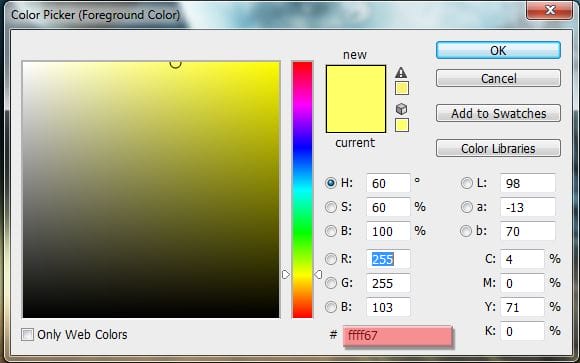Click the blue field showing 103
This screenshot has width=580, height=363.
[388, 307]
